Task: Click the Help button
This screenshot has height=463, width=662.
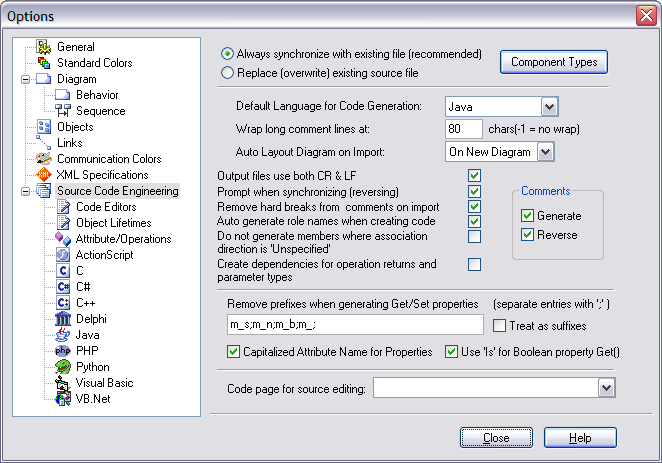Action: [580, 438]
